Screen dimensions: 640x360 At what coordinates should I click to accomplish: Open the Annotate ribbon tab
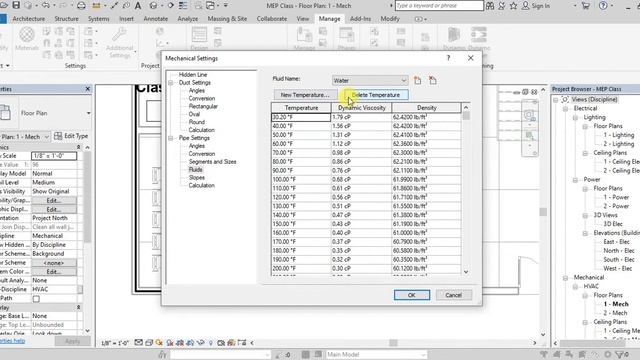156,19
